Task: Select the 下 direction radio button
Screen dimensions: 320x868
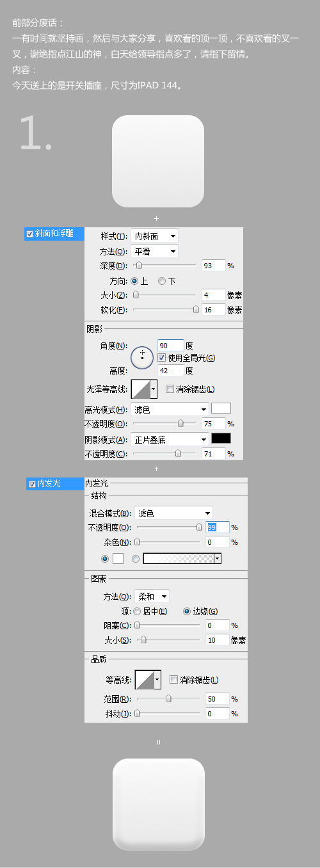Action: click(x=162, y=281)
